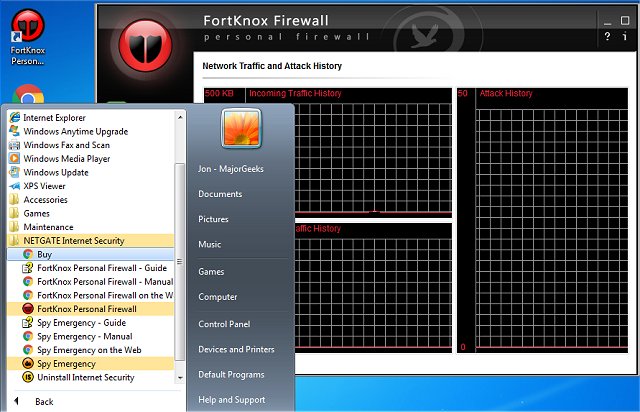Viewport: 640px width, 412px height.
Task: Open Spy Emergency - Guide
Action: (90, 323)
